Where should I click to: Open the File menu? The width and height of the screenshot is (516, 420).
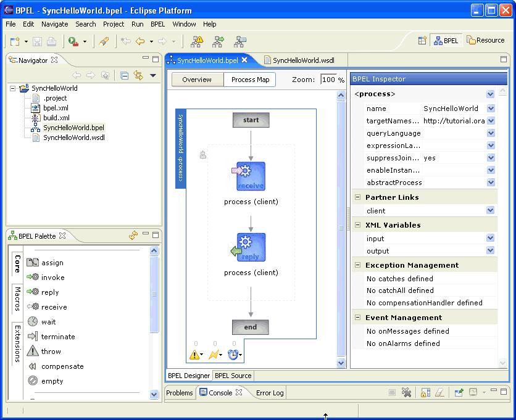pyautogui.click(x=10, y=24)
